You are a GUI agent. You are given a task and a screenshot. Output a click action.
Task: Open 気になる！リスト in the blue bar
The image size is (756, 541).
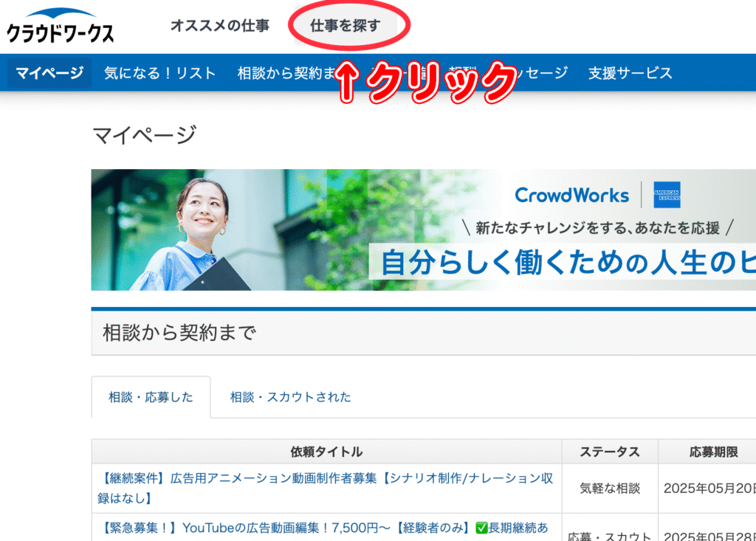[x=159, y=73]
